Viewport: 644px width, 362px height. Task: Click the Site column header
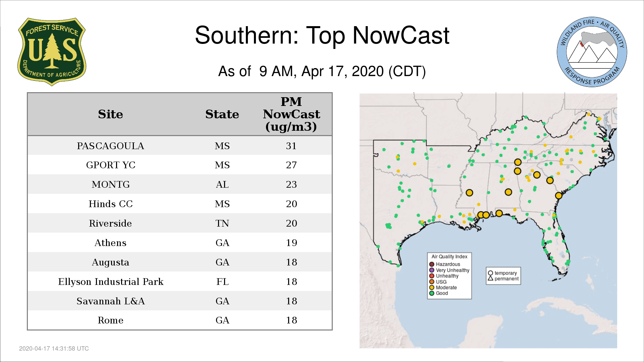(x=110, y=114)
